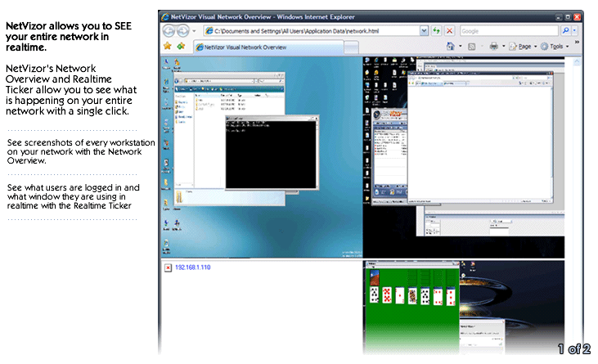Click the Print icon in toolbar
Screen dimensions: 598x364
tap(493, 47)
